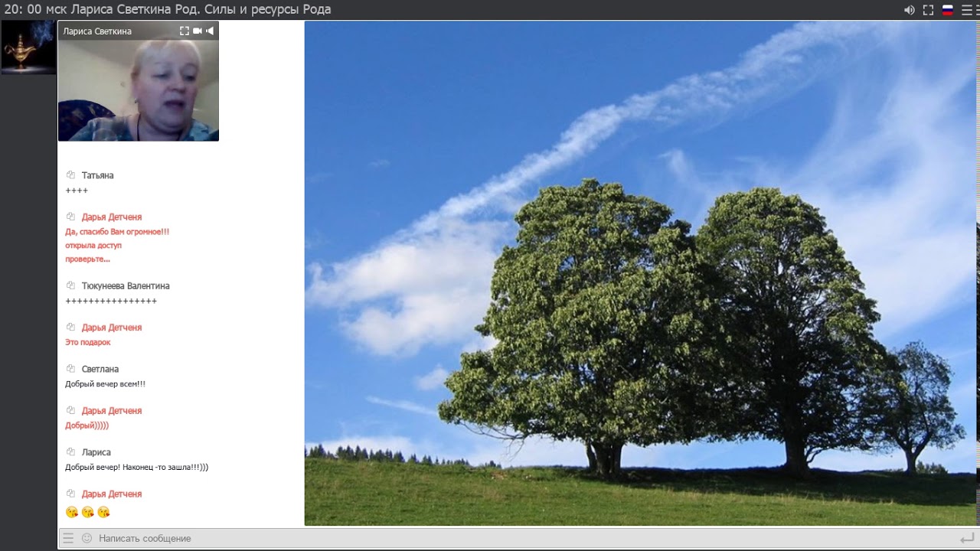Change language via the Russian flag icon
This screenshot has height=551, width=980.
click(948, 10)
